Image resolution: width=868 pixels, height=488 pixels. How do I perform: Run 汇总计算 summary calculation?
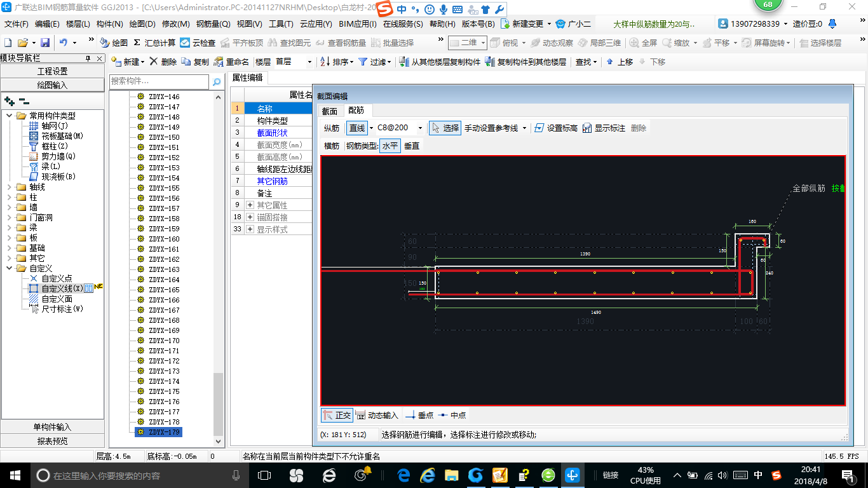pyautogui.click(x=154, y=43)
